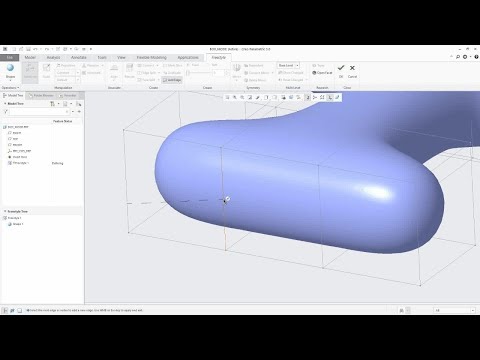Select the Freestyle ribbon tab
The image size is (480, 360).
tap(219, 57)
